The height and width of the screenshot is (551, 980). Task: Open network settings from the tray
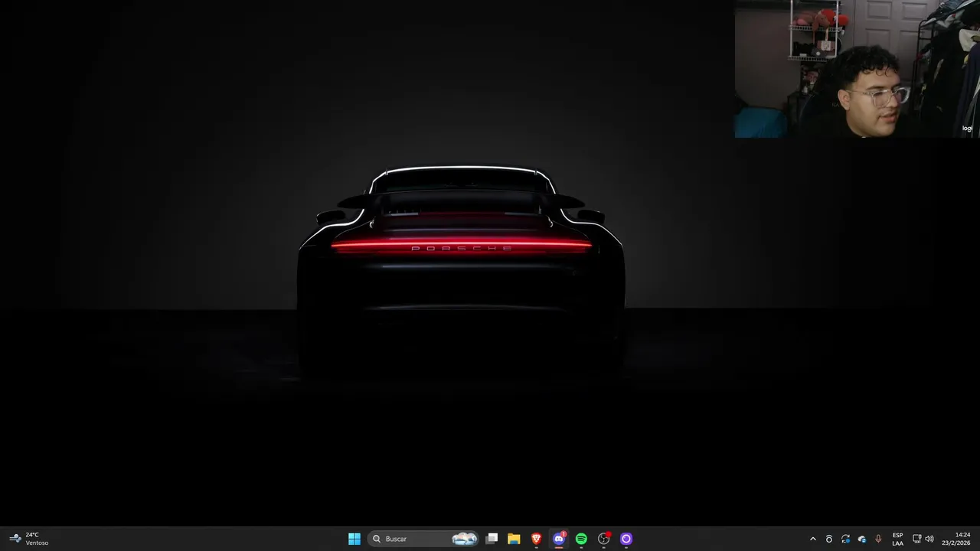click(917, 539)
